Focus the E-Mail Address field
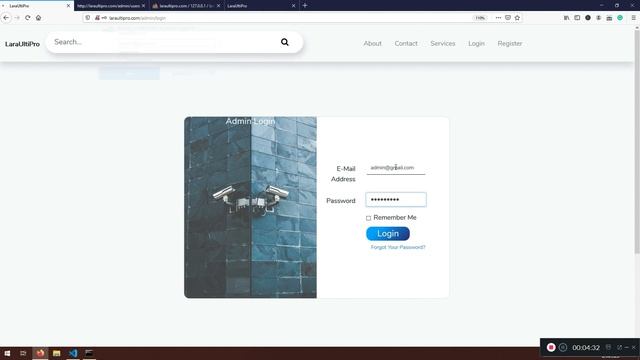This screenshot has width=640, height=360. pos(396,168)
